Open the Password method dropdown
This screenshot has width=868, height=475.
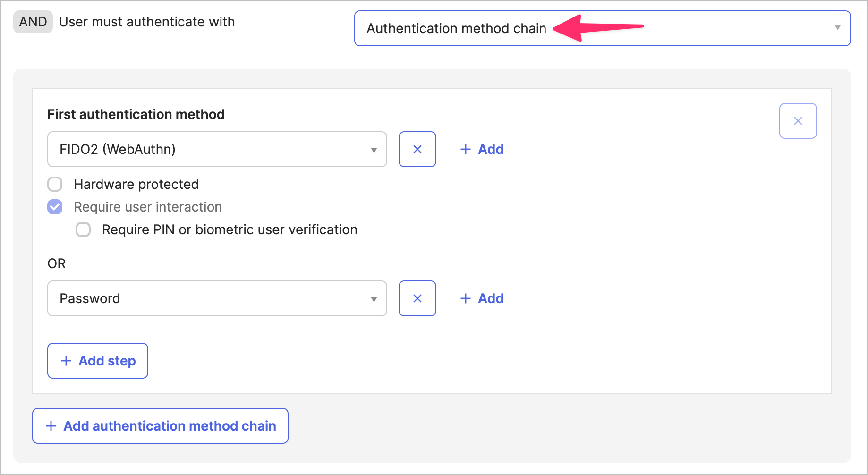click(x=217, y=298)
